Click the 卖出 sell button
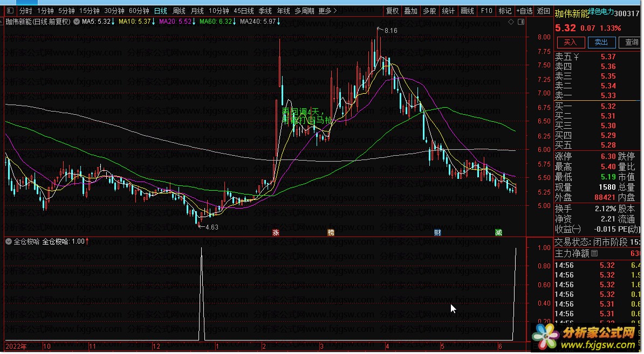Screen dimensions: 644x354 (x=601, y=42)
